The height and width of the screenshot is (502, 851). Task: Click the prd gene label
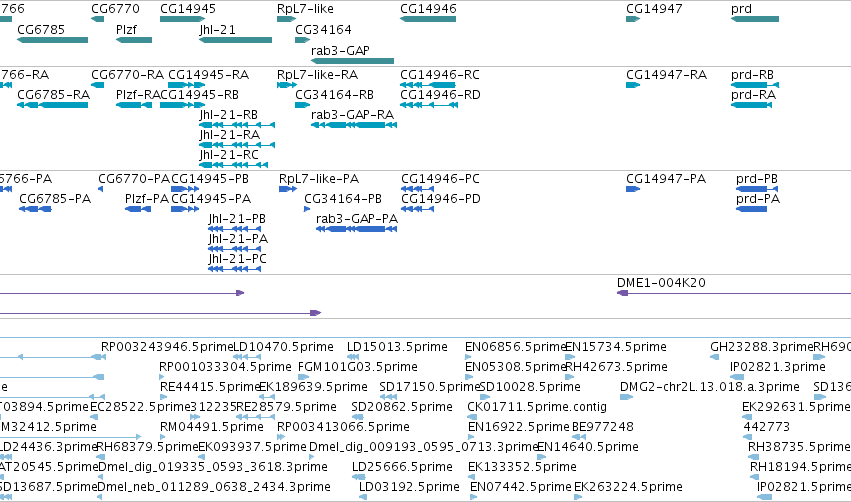coord(741,9)
